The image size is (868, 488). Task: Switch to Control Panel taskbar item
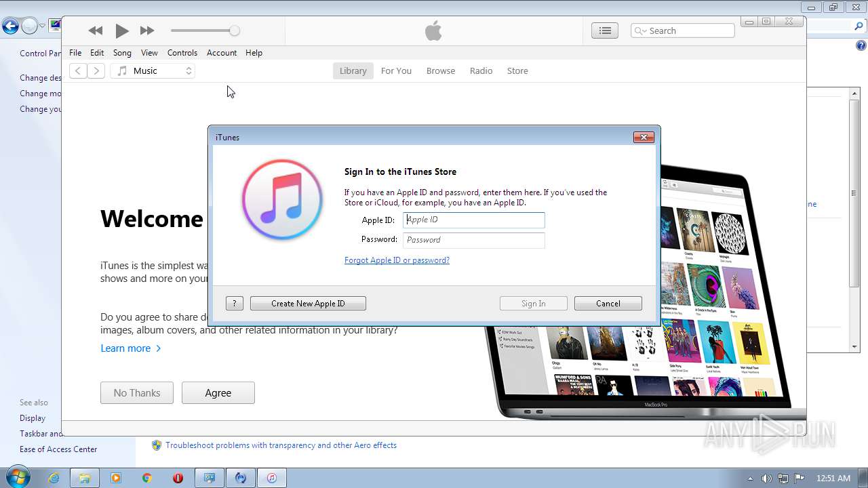pyautogui.click(x=210, y=478)
